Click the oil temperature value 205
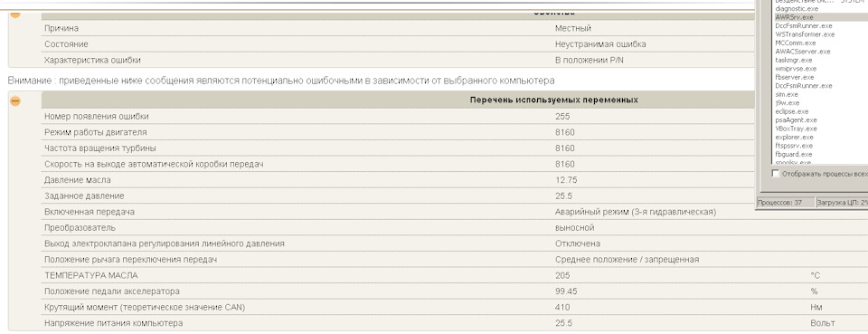Screen dimensions: 868x334 pyautogui.click(x=562, y=275)
